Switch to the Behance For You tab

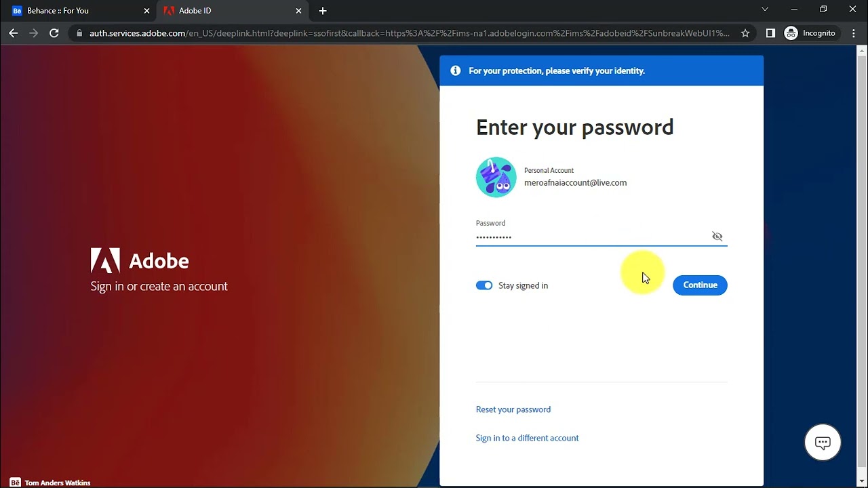(x=80, y=11)
